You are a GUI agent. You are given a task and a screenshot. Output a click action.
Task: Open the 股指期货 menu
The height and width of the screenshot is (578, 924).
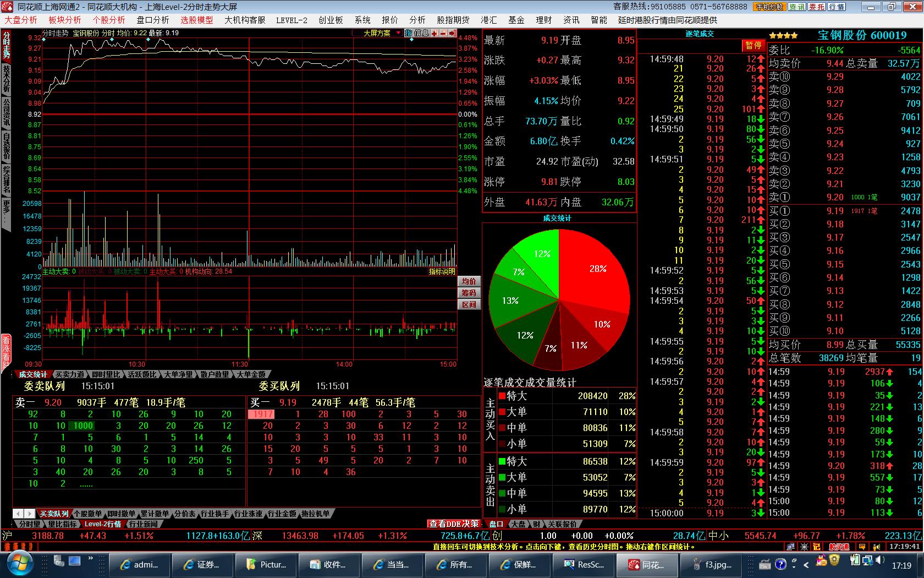click(453, 20)
